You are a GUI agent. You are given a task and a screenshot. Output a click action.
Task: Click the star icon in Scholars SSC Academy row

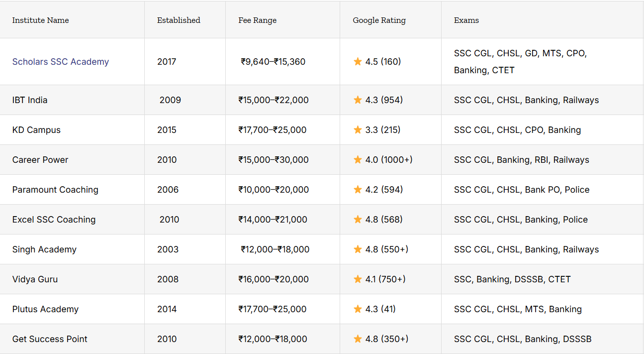[x=358, y=62]
